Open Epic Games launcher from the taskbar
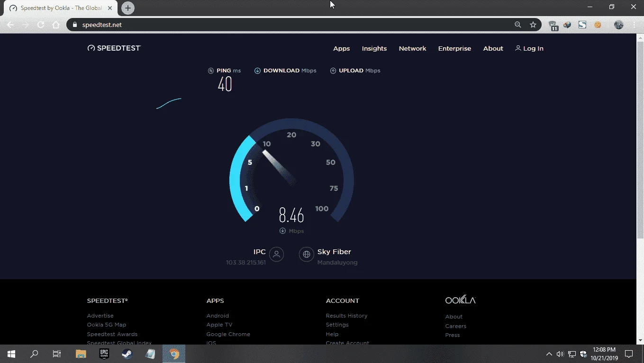Screen dimensions: 644x363 tap(104, 354)
